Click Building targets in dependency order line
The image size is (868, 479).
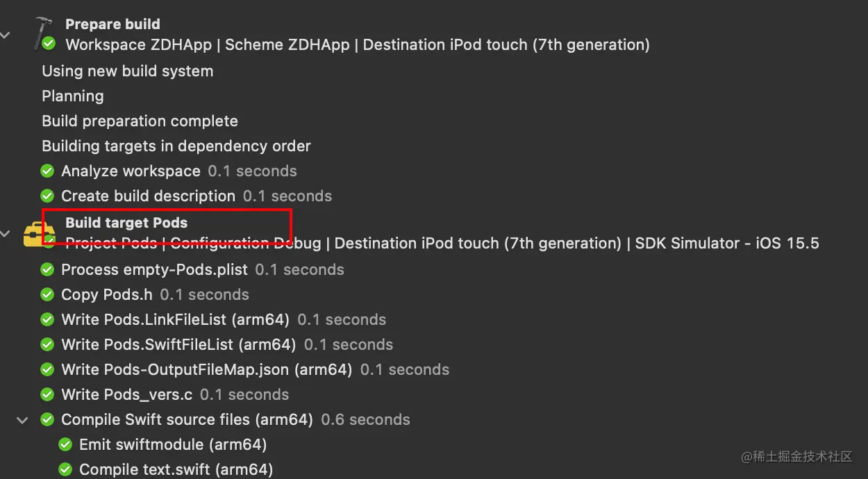pos(176,146)
